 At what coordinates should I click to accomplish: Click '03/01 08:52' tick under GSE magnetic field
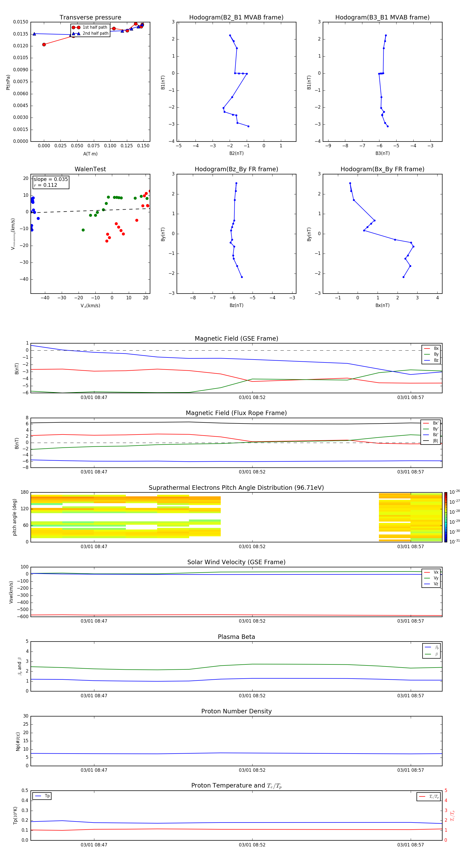pyautogui.click(x=252, y=398)
